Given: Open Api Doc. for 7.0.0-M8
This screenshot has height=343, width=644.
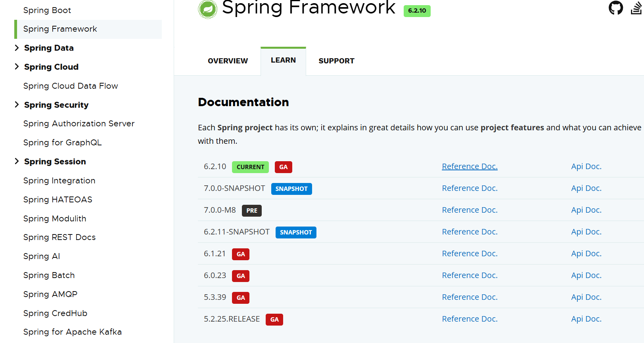Looking at the screenshot, I should tap(586, 210).
